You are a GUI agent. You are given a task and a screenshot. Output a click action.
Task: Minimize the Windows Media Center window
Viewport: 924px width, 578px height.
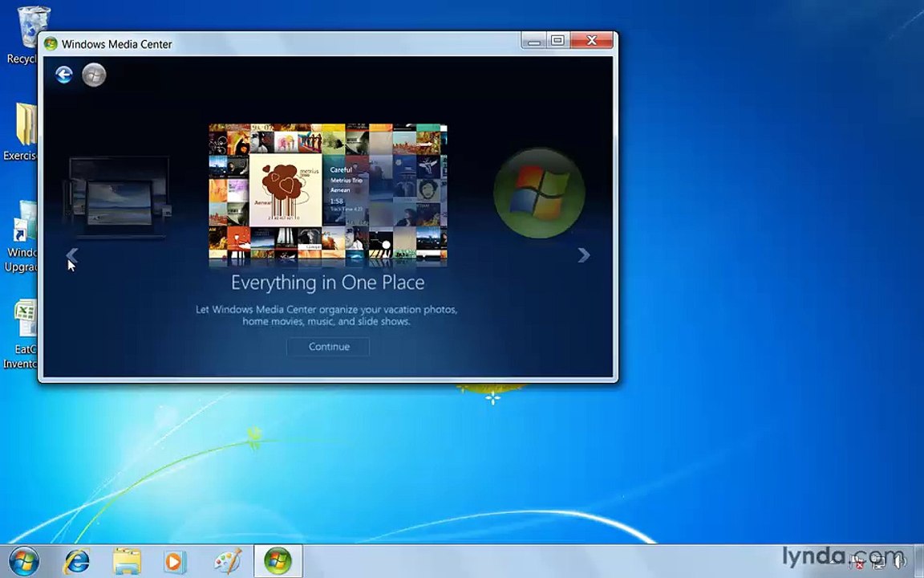534,41
